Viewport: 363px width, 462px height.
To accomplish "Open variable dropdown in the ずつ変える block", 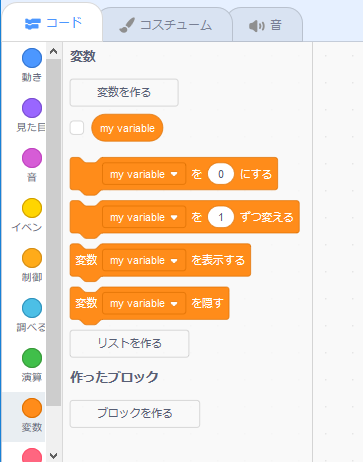I will coord(144,217).
